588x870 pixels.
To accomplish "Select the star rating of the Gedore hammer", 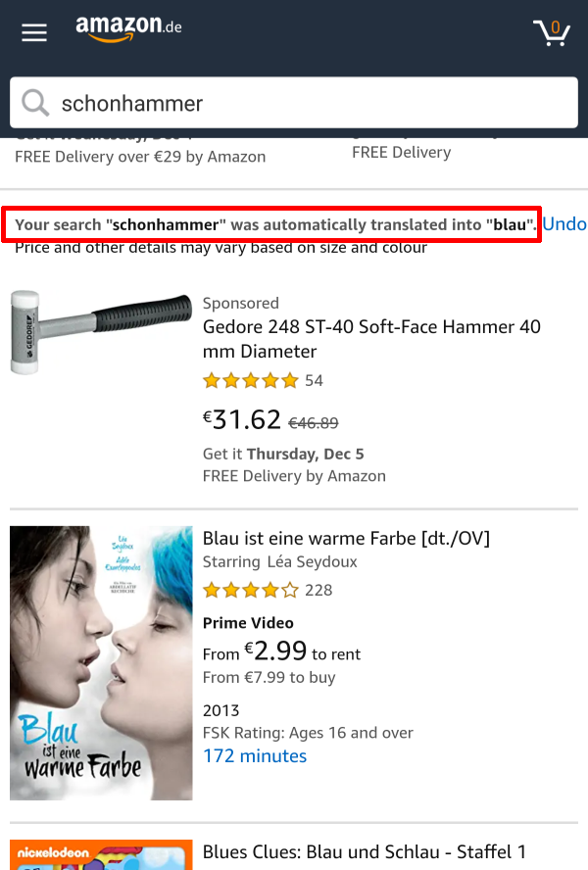I will tap(251, 380).
